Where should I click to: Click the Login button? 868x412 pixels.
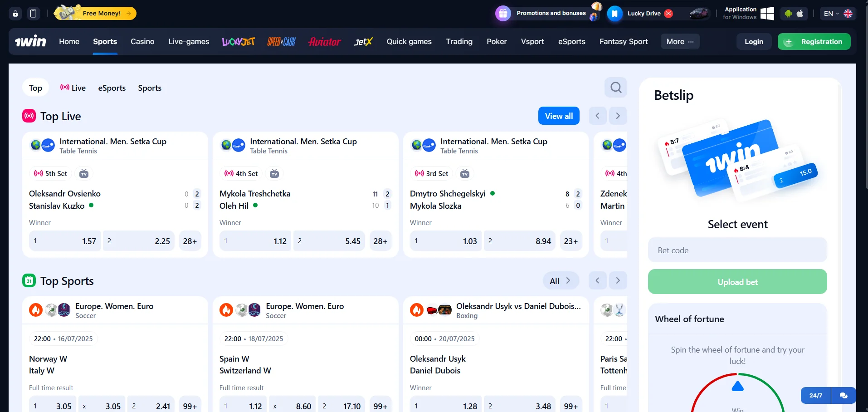[754, 41]
